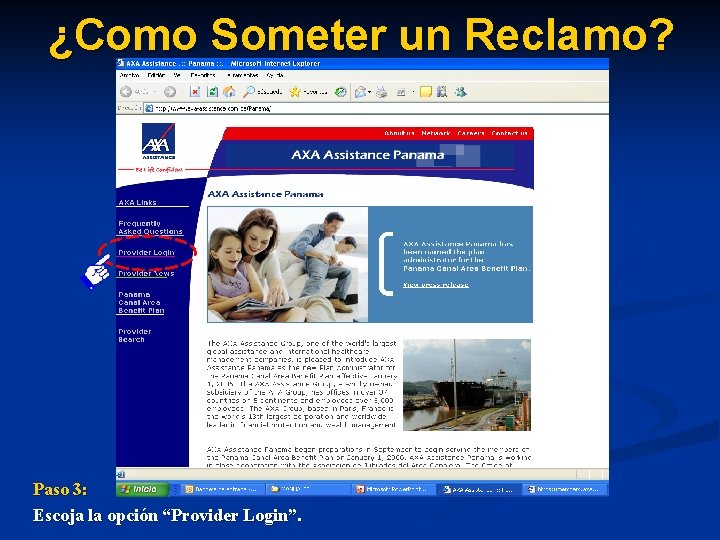This screenshot has height=540, width=720.
Task: Click the Edit page toolbar icon
Action: (x=401, y=92)
